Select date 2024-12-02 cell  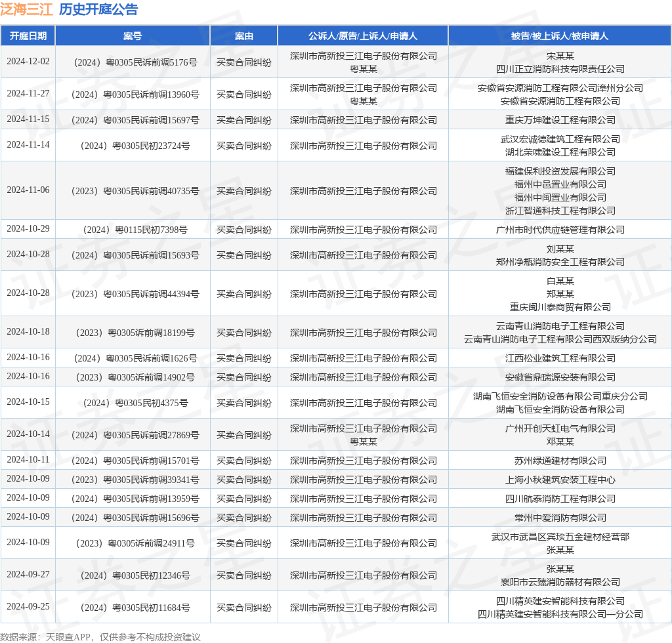[28, 61]
